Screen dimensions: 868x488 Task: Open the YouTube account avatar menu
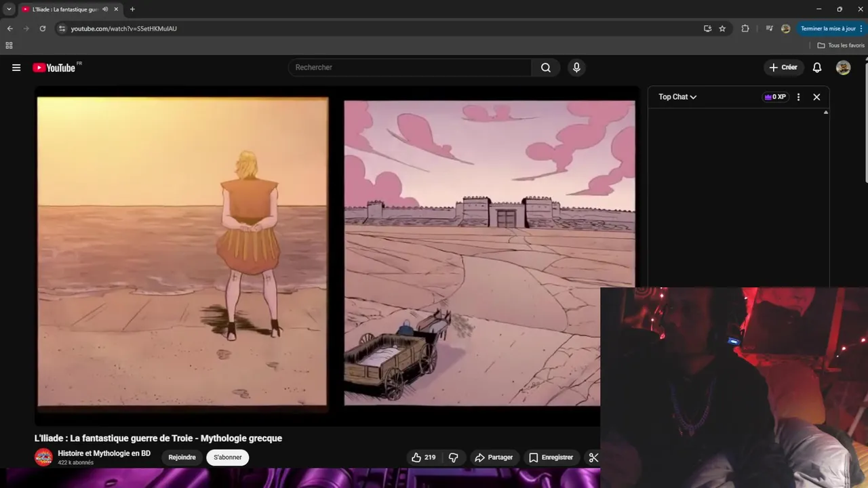(x=843, y=67)
